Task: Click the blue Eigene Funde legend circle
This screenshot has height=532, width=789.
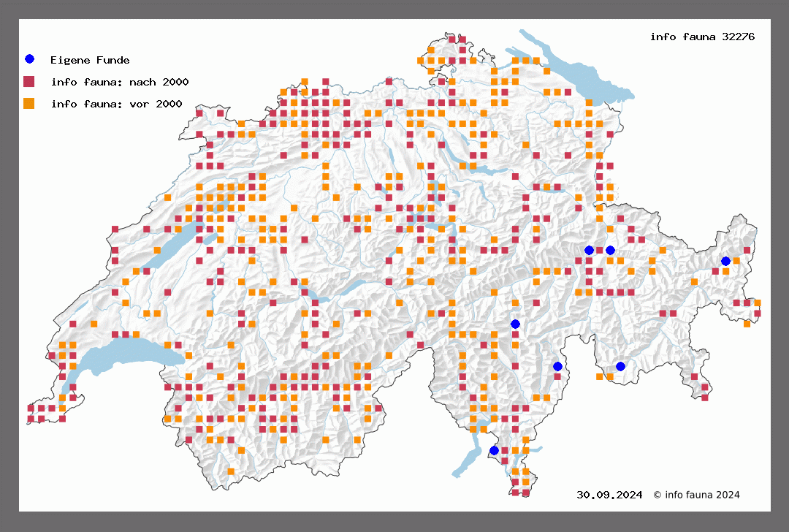Action: (29, 59)
